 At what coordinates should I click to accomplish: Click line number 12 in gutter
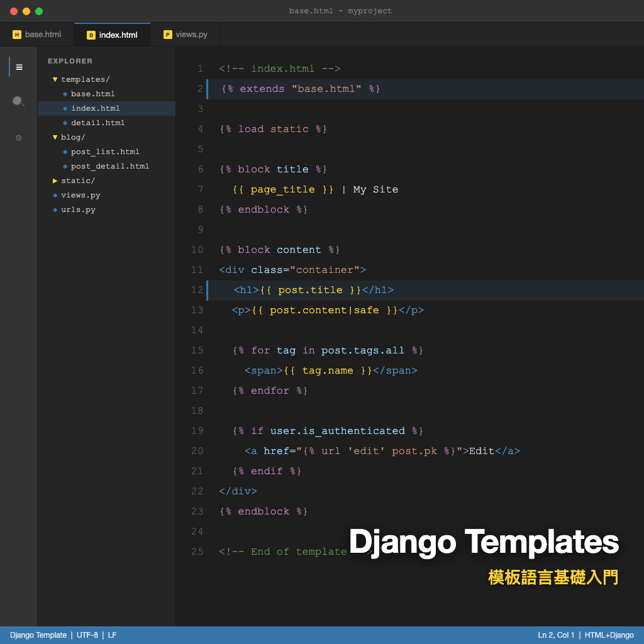tap(197, 290)
